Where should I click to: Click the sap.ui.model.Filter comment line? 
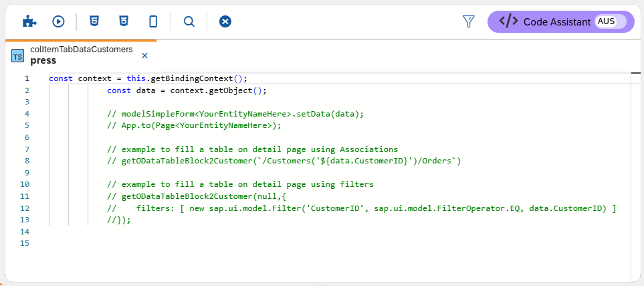tap(361, 208)
